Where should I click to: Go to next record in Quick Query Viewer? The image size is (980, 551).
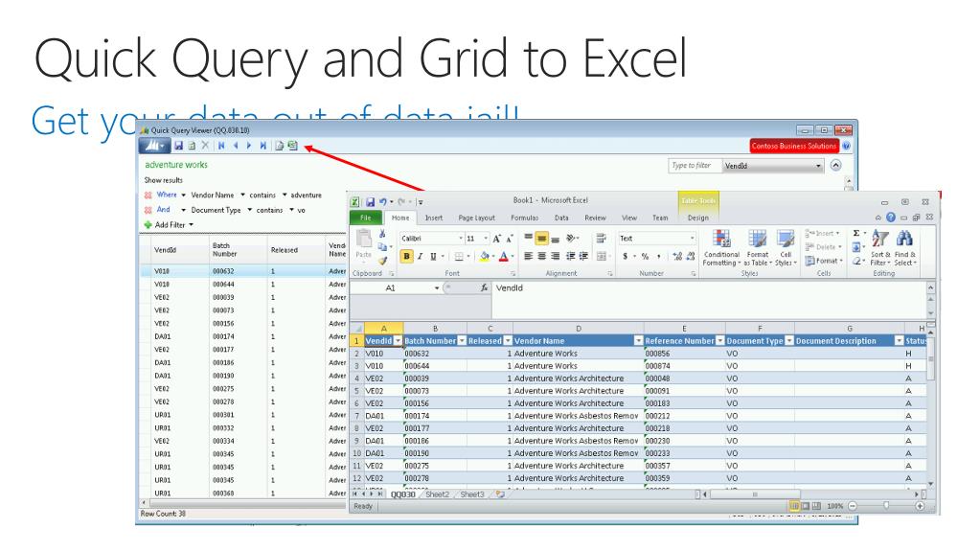(x=249, y=146)
